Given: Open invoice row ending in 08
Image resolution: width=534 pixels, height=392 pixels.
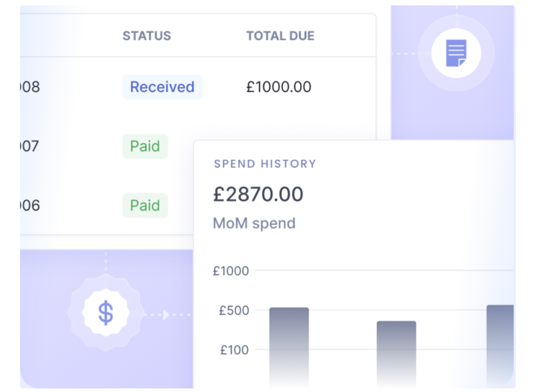Looking at the screenshot, I should pos(30,87).
